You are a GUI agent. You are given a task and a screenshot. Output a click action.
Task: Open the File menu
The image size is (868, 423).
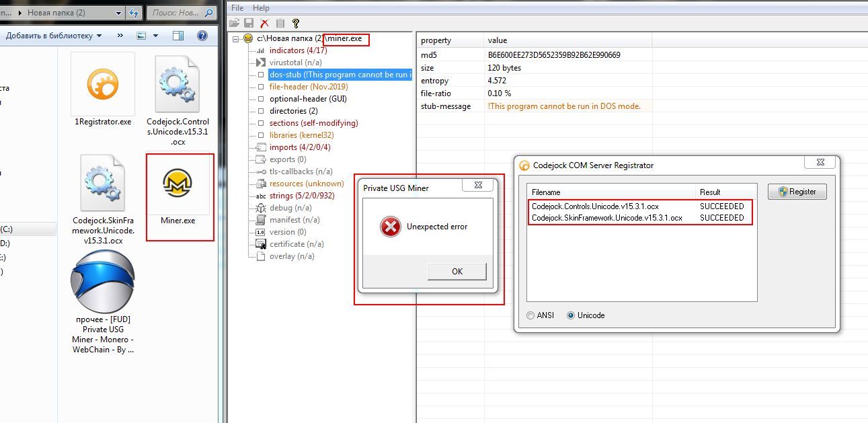point(237,8)
